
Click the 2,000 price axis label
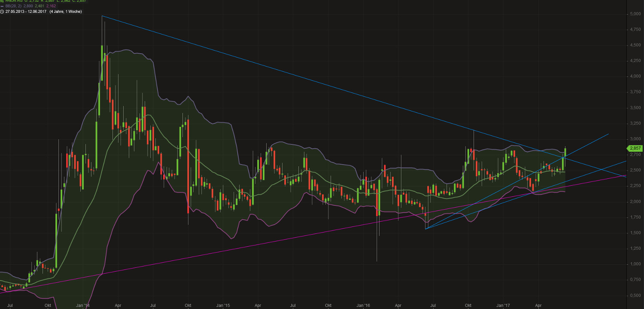coord(636,202)
